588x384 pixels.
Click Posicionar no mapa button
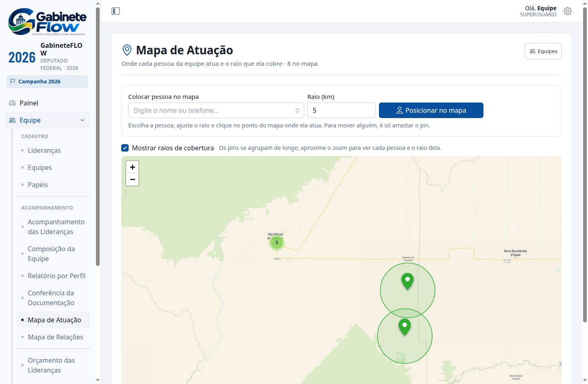[x=431, y=110]
